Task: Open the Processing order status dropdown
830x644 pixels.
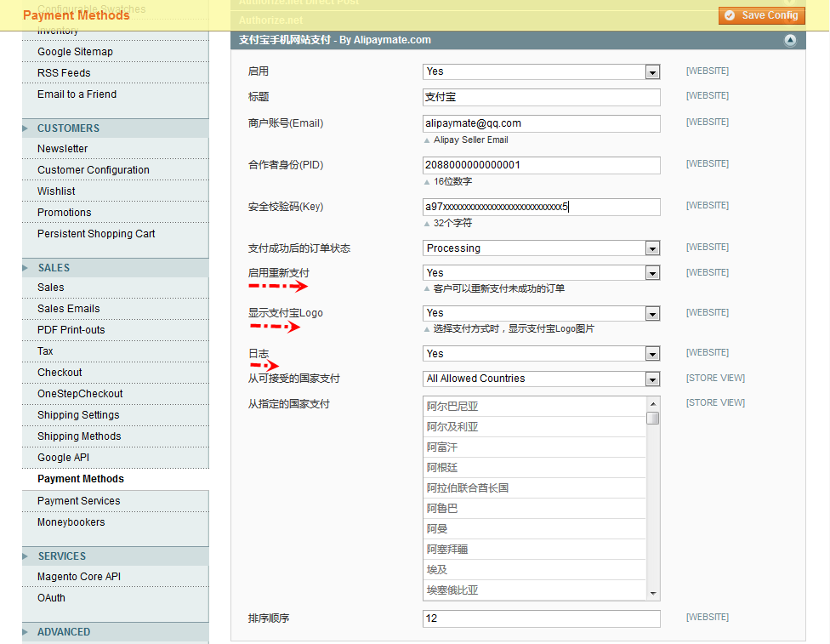Action: point(541,248)
